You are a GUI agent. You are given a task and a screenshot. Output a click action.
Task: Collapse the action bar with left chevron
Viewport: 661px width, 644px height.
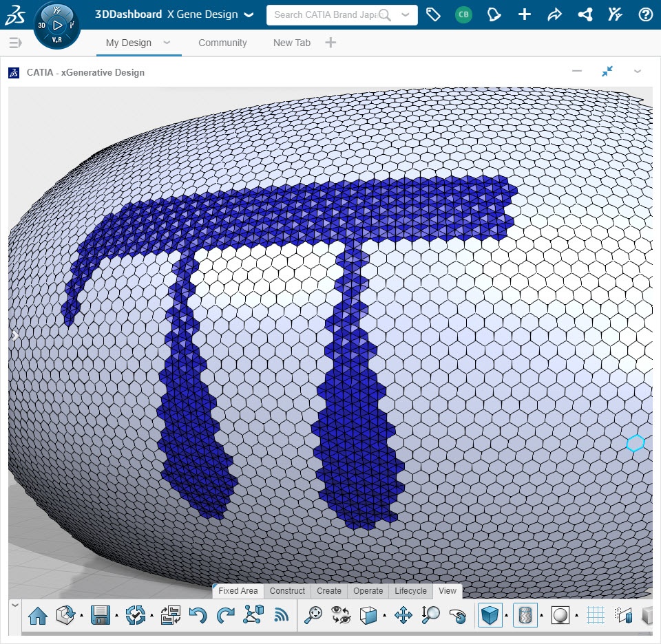pyautogui.click(x=15, y=605)
